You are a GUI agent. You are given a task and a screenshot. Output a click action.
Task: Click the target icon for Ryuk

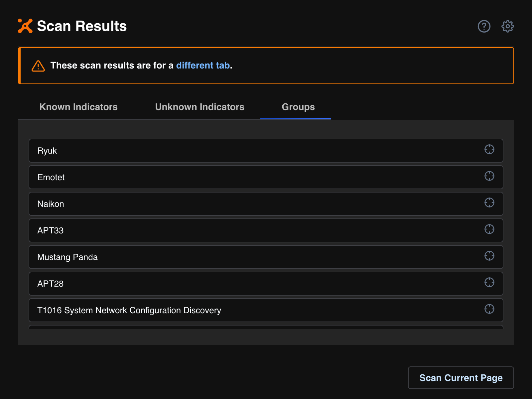coord(489,150)
